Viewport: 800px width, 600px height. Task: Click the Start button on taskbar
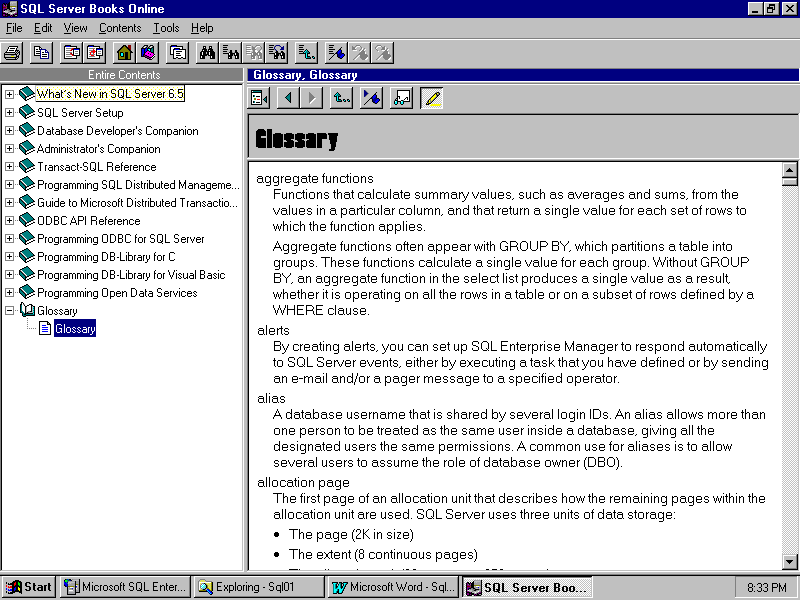(29, 587)
